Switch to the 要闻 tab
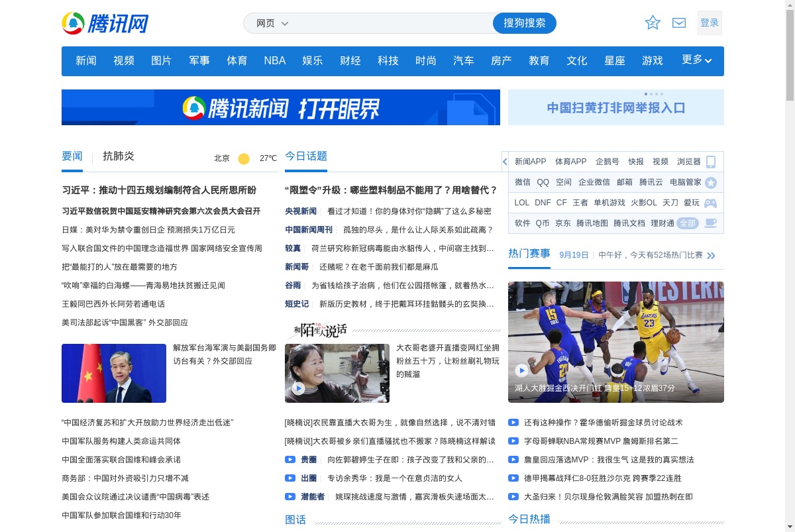Viewport: 795px width, 532px height. click(x=72, y=156)
